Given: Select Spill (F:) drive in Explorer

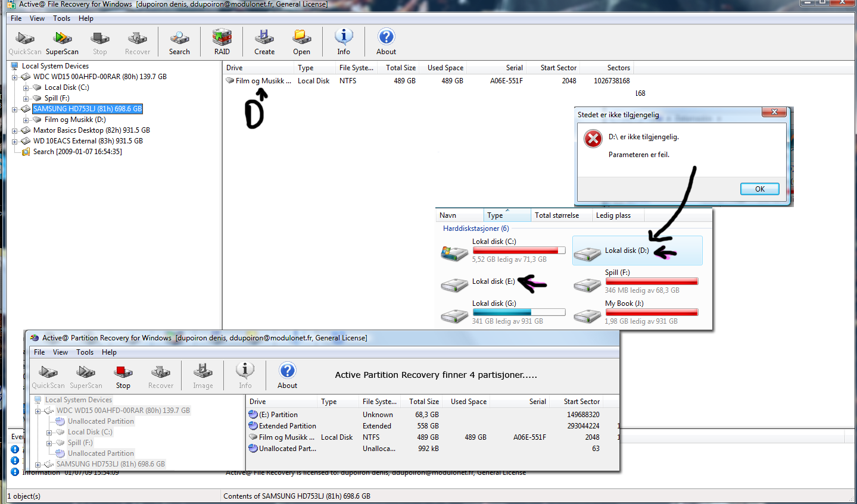Looking at the screenshot, I should click(635, 281).
